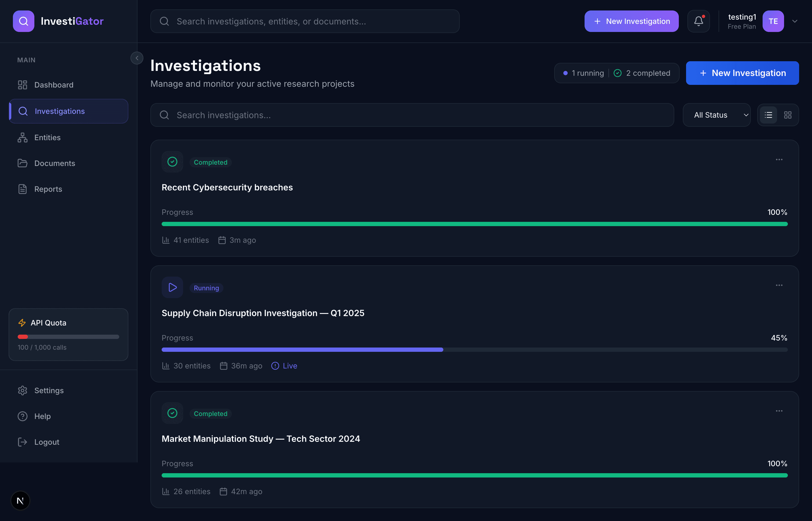Viewport: 812px width, 521px height.
Task: Click the Live indicator on Supply Chain card
Action: 284,366
